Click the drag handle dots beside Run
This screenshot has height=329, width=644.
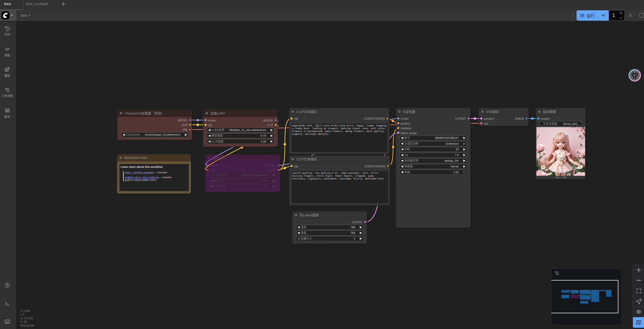pyautogui.click(x=573, y=15)
